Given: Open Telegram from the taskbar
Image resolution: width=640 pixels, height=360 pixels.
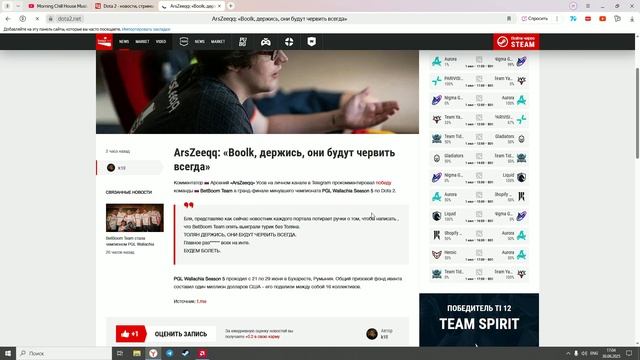Looking at the screenshot, I should pos(169,353).
